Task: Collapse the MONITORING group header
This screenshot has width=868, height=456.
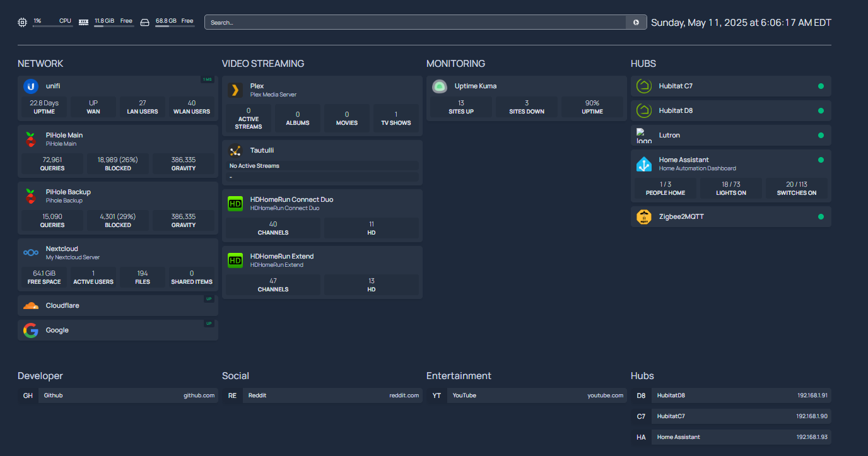Action: pos(455,64)
